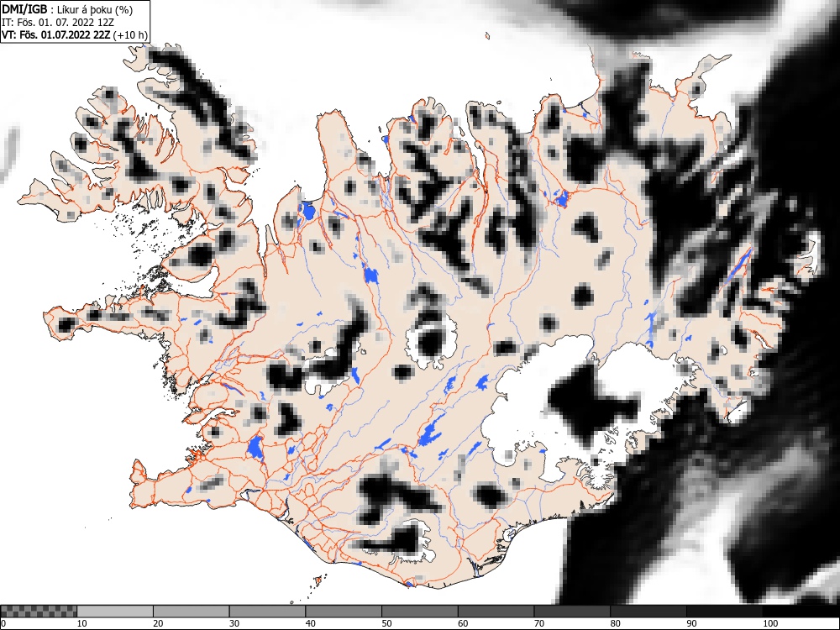Pick the checkered 0–10 legend segment
The height and width of the screenshot is (630, 840).
39,612
